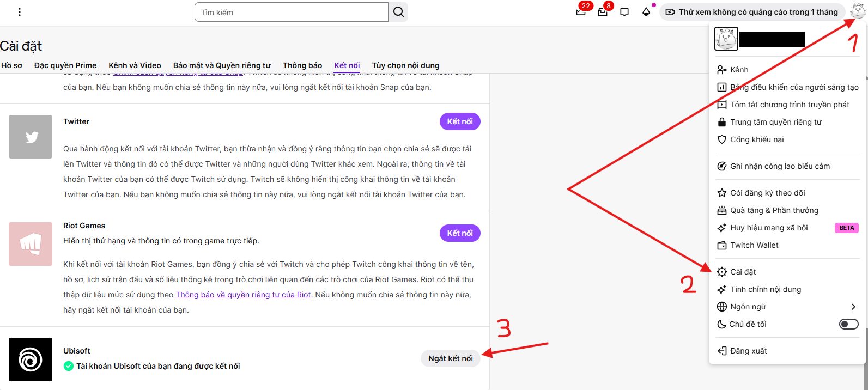Click the play icon for Tóm tắt chương trình

click(x=722, y=105)
